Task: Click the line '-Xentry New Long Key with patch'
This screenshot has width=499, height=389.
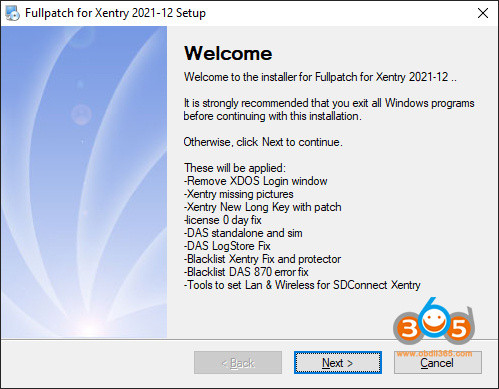Action: (x=262, y=207)
